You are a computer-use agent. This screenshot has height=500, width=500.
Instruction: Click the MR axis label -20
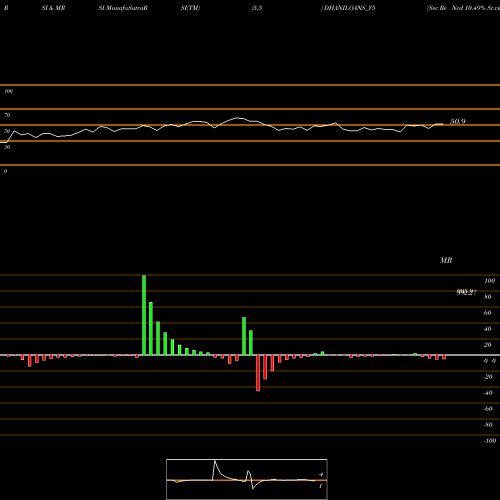click(488, 377)
